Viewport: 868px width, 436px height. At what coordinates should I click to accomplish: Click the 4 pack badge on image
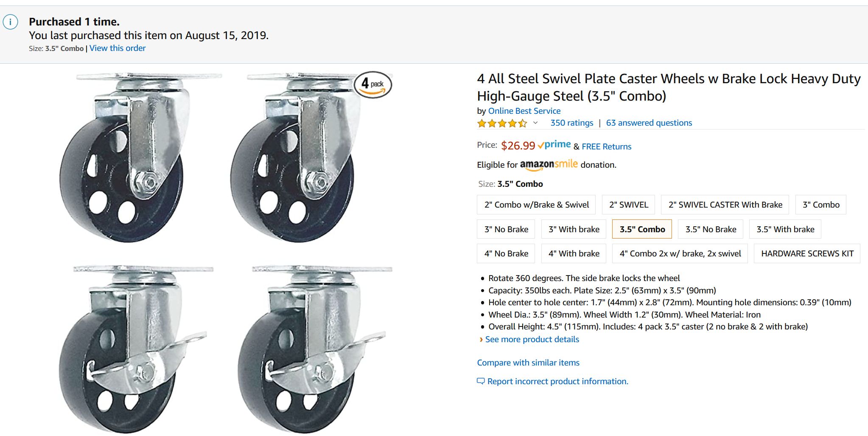coord(372,84)
